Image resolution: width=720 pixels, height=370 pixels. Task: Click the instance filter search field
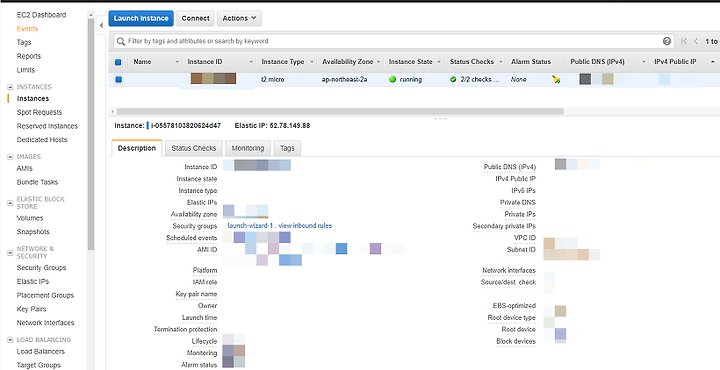tap(394, 41)
